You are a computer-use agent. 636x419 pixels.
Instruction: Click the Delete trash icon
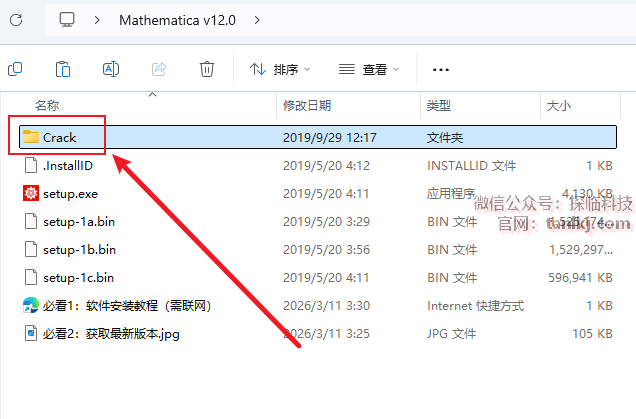tap(206, 69)
